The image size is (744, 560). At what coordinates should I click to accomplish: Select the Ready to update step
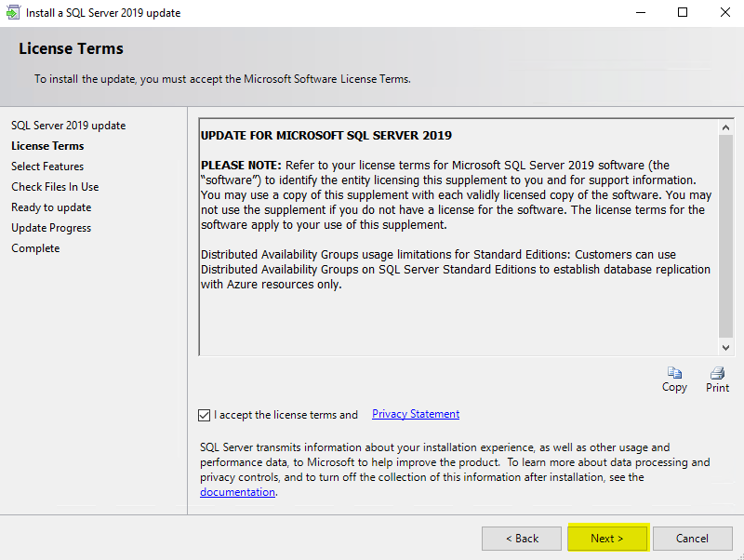pos(51,207)
